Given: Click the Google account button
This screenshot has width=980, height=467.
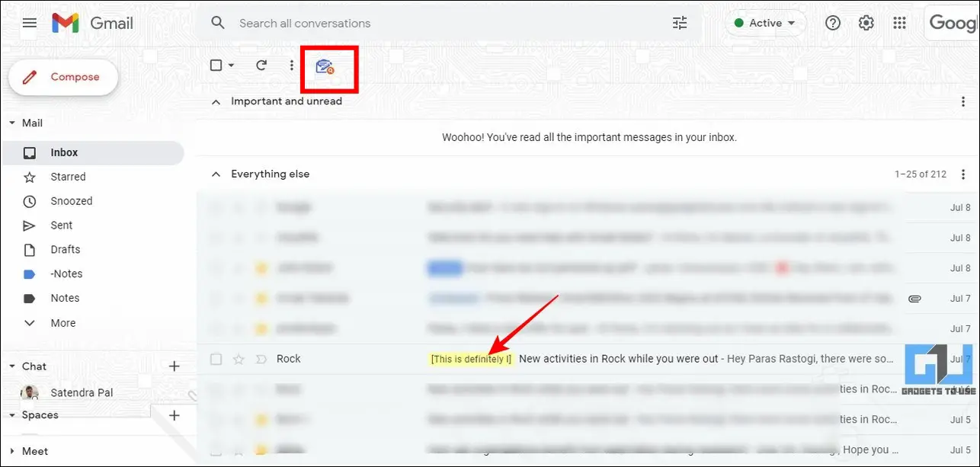Looking at the screenshot, I should tap(953, 23).
